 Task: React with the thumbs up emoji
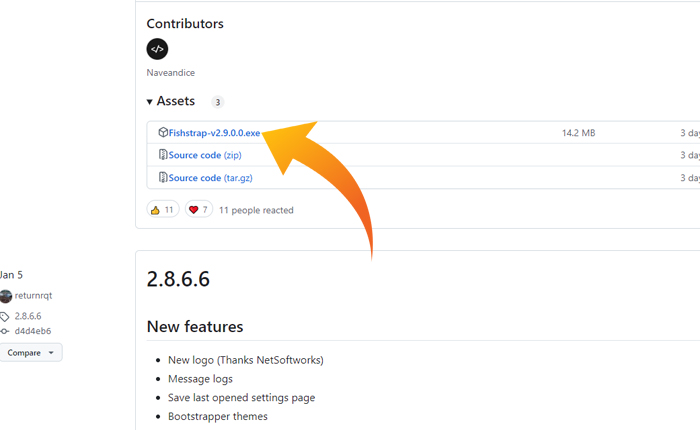162,210
